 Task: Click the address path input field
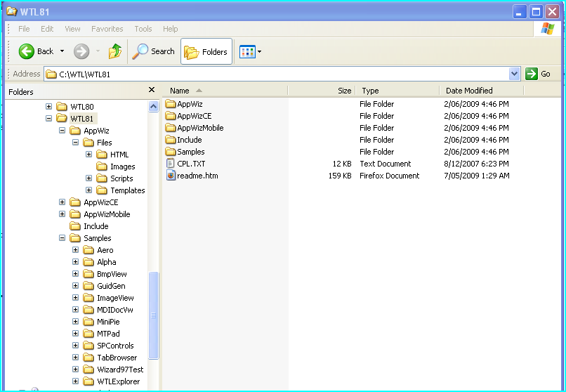click(281, 74)
